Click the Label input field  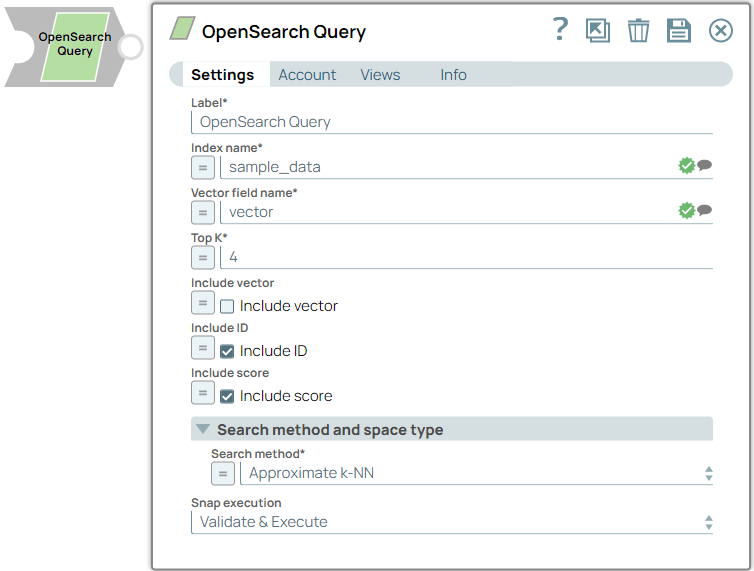pos(452,122)
